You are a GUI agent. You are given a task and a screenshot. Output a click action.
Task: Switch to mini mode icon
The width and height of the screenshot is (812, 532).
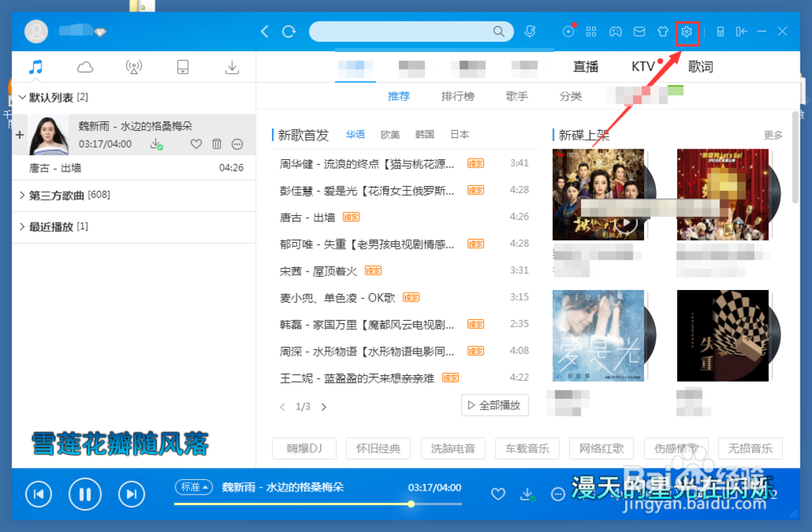(741, 32)
